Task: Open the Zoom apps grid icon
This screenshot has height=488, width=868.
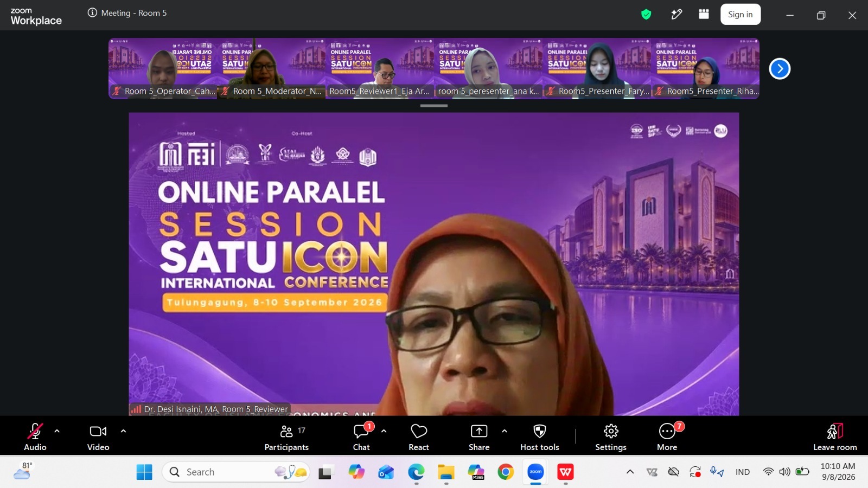Action: pyautogui.click(x=704, y=14)
